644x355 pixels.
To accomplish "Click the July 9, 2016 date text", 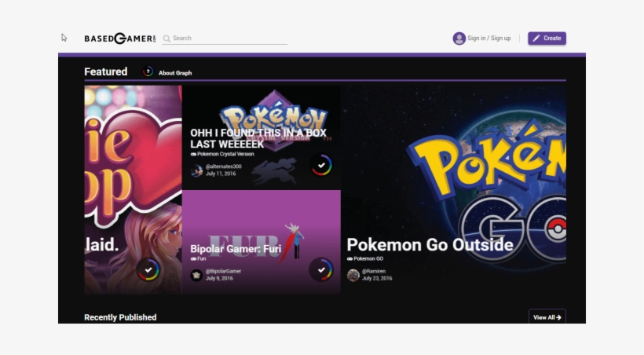I will click(x=219, y=279).
